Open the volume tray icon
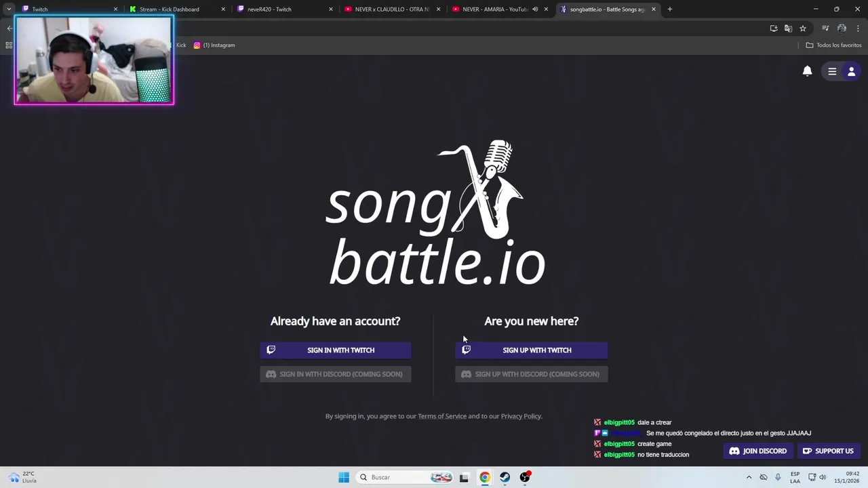 [823, 477]
